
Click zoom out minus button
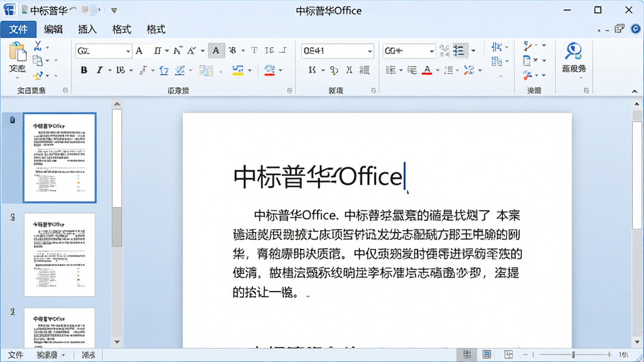[x=525, y=354]
